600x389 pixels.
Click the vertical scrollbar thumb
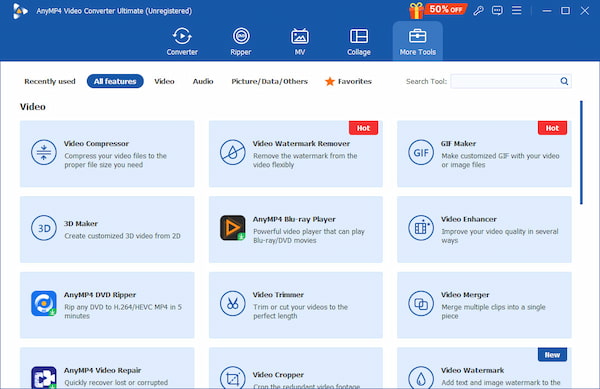(x=581, y=152)
